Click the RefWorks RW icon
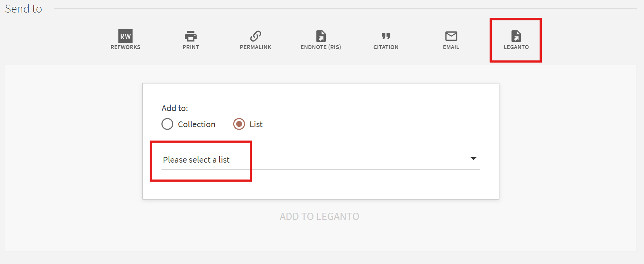 tap(126, 36)
